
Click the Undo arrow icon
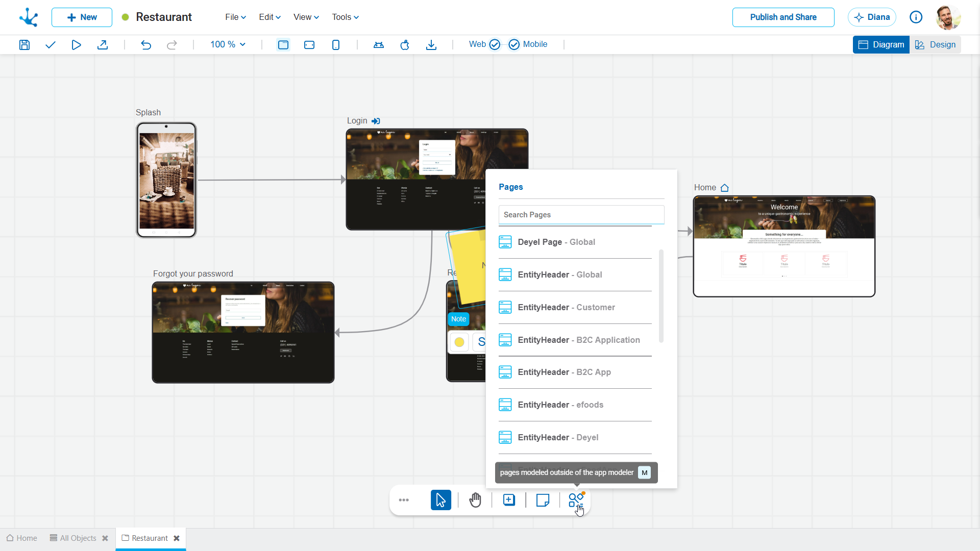(146, 45)
